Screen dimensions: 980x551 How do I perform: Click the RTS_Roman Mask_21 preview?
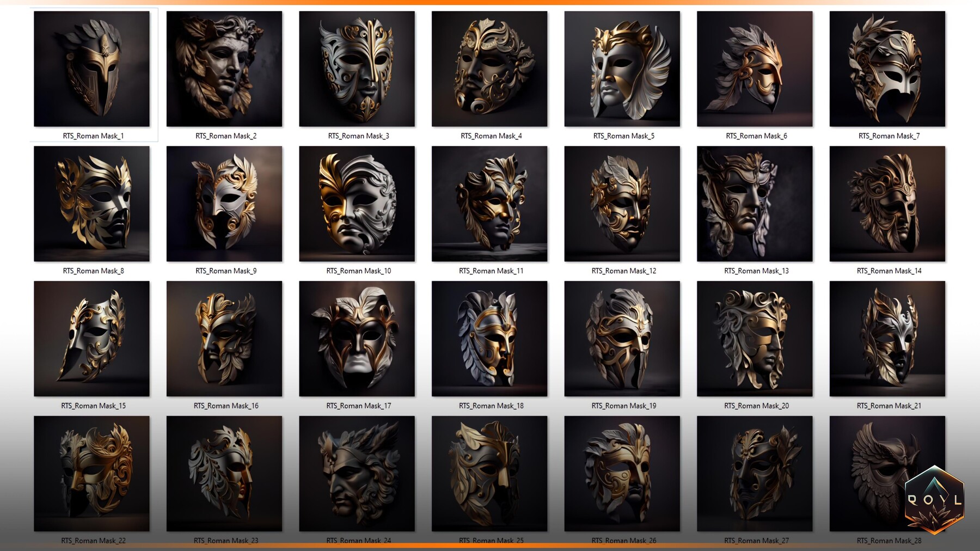[889, 339]
